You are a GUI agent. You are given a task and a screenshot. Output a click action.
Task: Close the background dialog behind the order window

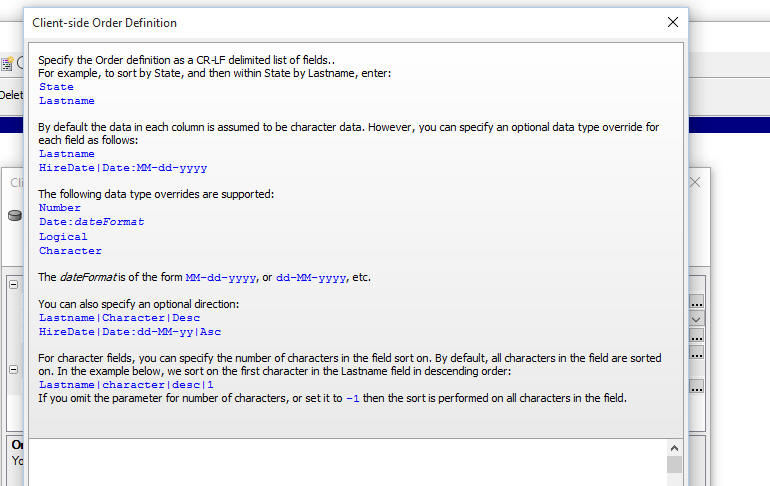(x=695, y=183)
